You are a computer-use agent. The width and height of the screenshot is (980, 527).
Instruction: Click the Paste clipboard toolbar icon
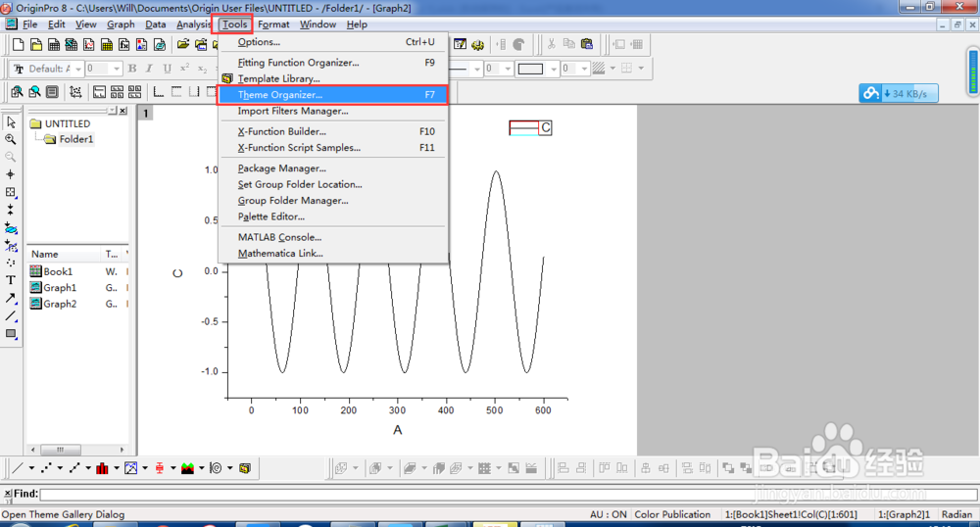586,44
